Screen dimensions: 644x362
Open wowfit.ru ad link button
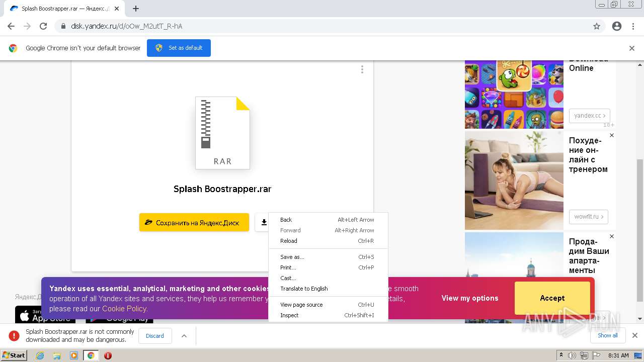[x=589, y=217]
